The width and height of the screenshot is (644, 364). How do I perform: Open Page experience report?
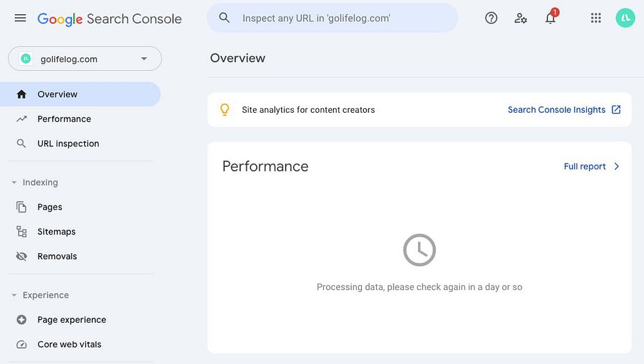[x=71, y=320]
